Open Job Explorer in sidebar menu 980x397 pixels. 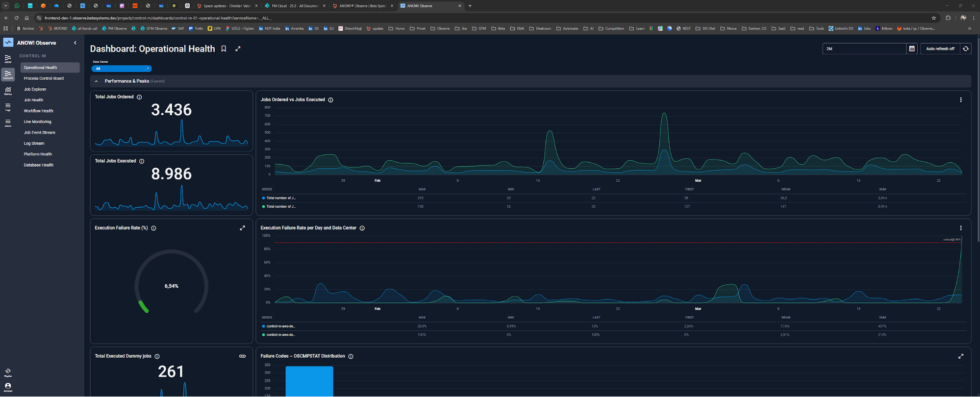point(35,89)
